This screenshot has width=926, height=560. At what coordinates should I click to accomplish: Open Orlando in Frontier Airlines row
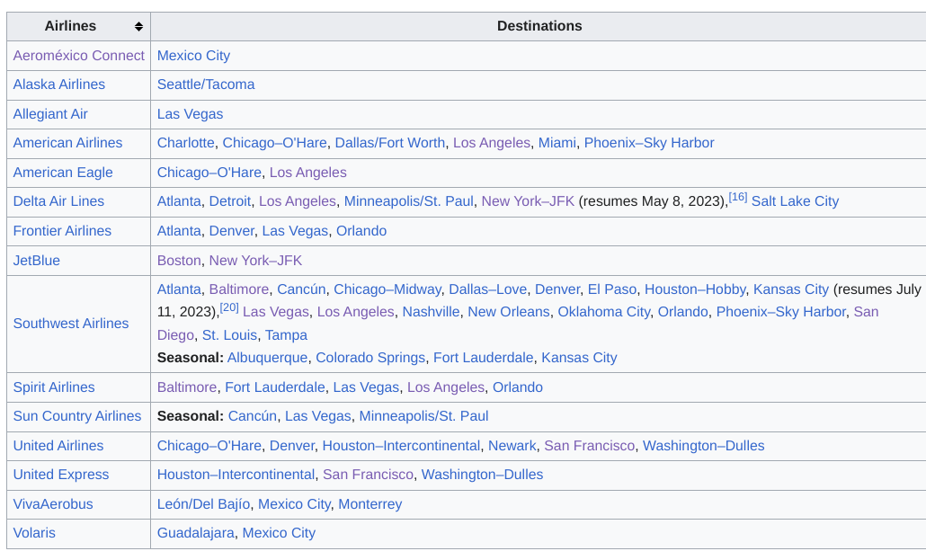[361, 231]
